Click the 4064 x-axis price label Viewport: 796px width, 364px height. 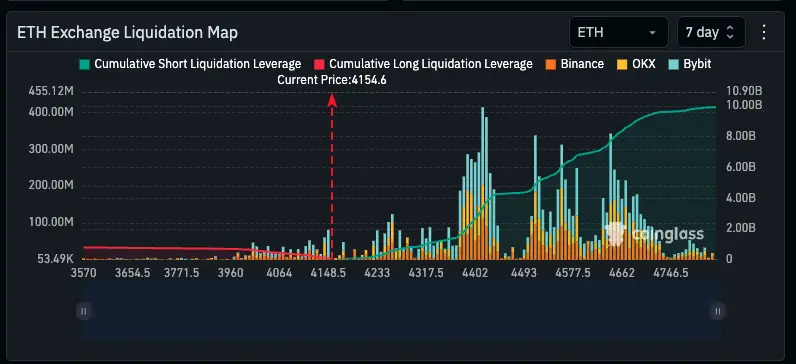(279, 273)
